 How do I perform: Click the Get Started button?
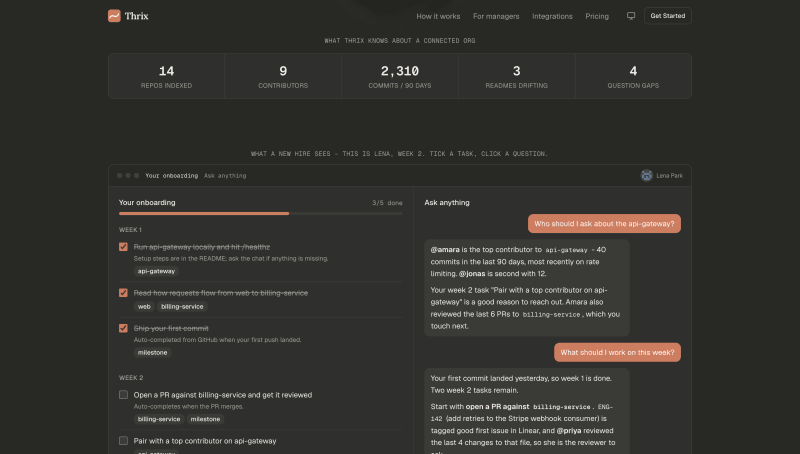pyautogui.click(x=667, y=16)
